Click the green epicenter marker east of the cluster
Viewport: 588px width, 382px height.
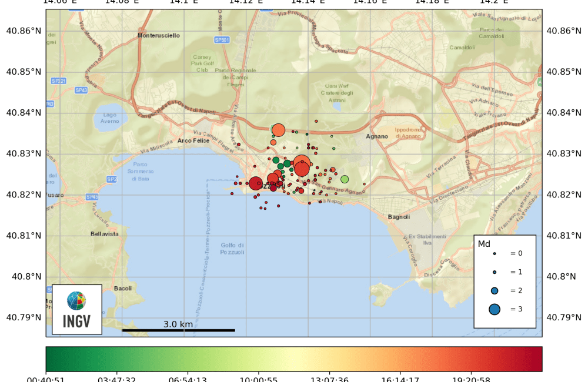[345, 178]
